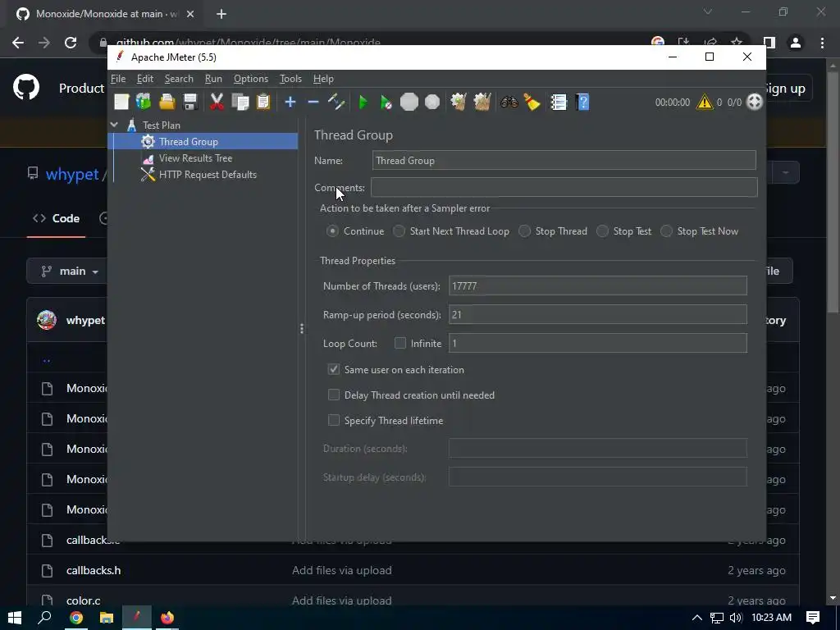Viewport: 840px width, 630px height.
Task: Open Search using the binoculars icon
Action: coord(509,102)
